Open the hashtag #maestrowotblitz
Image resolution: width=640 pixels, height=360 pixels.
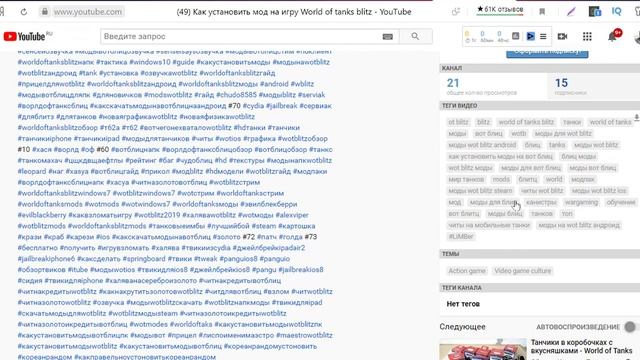click(x=304, y=335)
